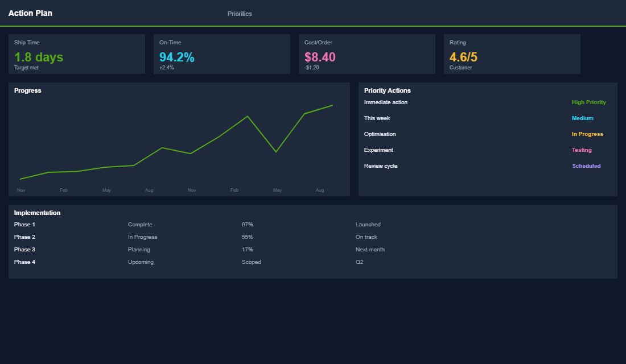This screenshot has width=626, height=364.
Task: Click the In Progress label under Optimisation
Action: click(587, 134)
